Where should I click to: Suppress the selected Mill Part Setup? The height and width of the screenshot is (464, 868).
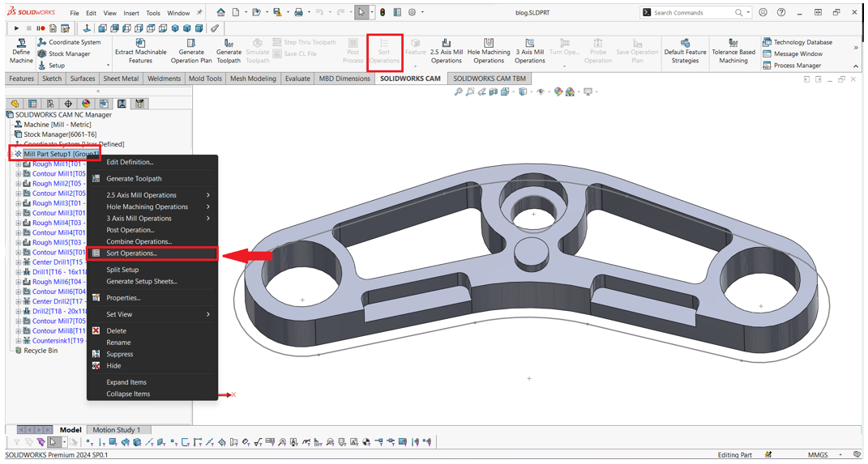[x=119, y=354]
